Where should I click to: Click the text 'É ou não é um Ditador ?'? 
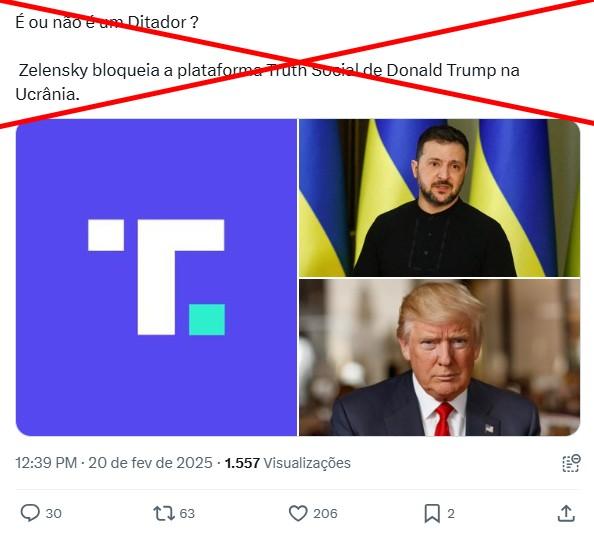coord(107,22)
